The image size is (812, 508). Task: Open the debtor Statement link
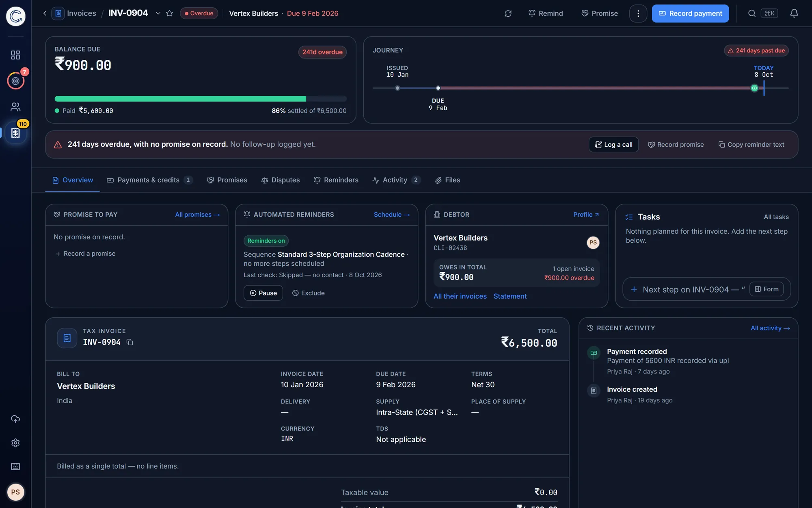510,296
